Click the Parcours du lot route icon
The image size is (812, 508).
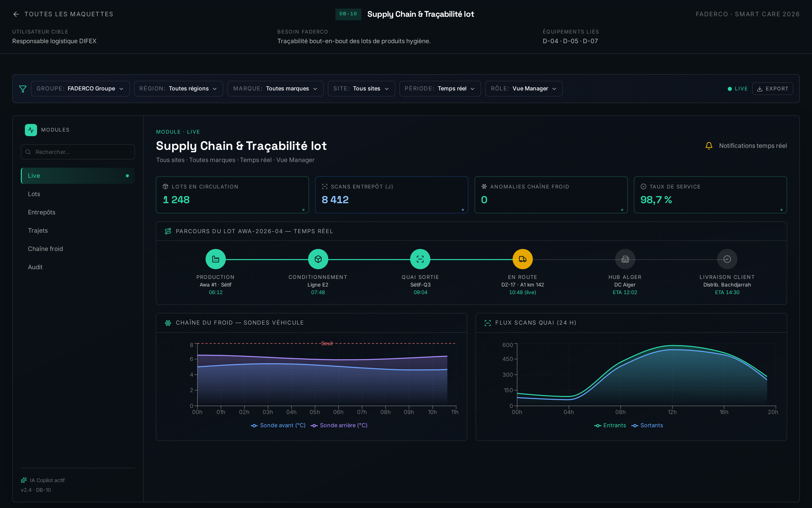168,231
